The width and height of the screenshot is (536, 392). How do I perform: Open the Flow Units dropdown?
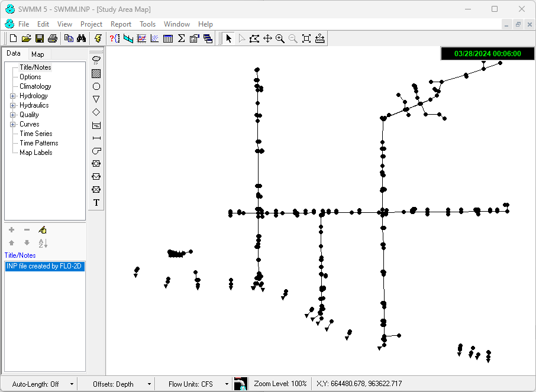pyautogui.click(x=226, y=384)
